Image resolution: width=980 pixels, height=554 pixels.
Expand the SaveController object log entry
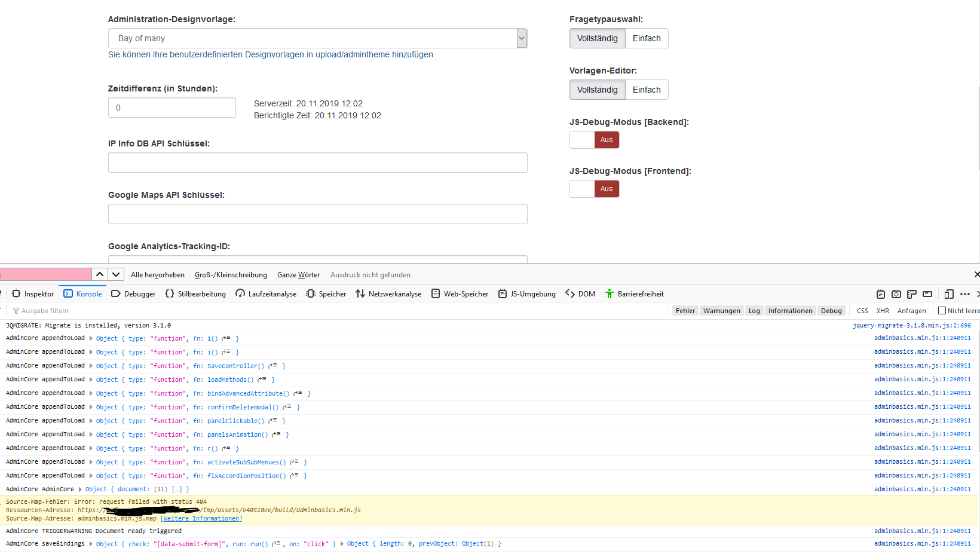point(91,366)
